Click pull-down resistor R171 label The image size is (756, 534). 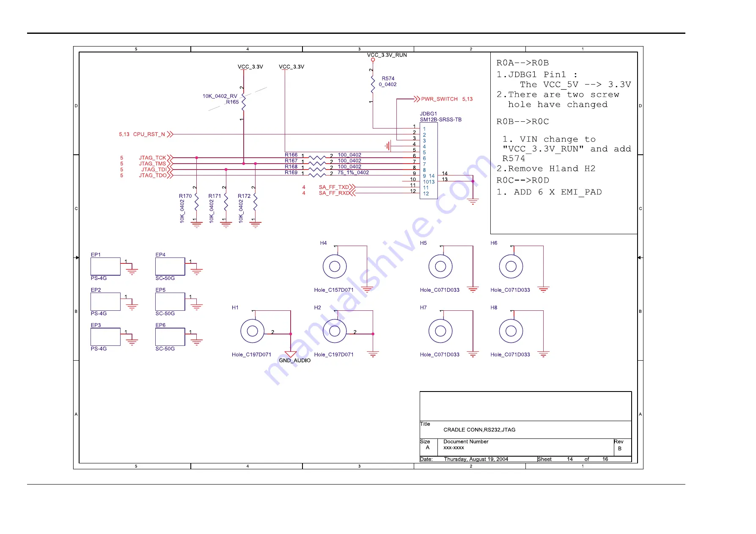pos(214,196)
